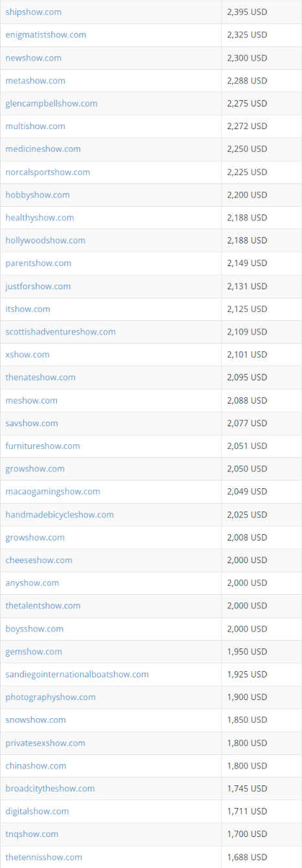Click the thetennisshow.com link

(x=43, y=857)
